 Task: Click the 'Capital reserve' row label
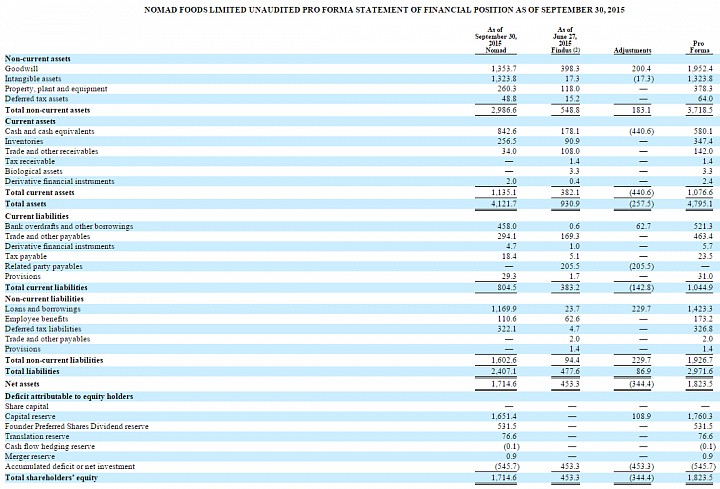(x=30, y=416)
